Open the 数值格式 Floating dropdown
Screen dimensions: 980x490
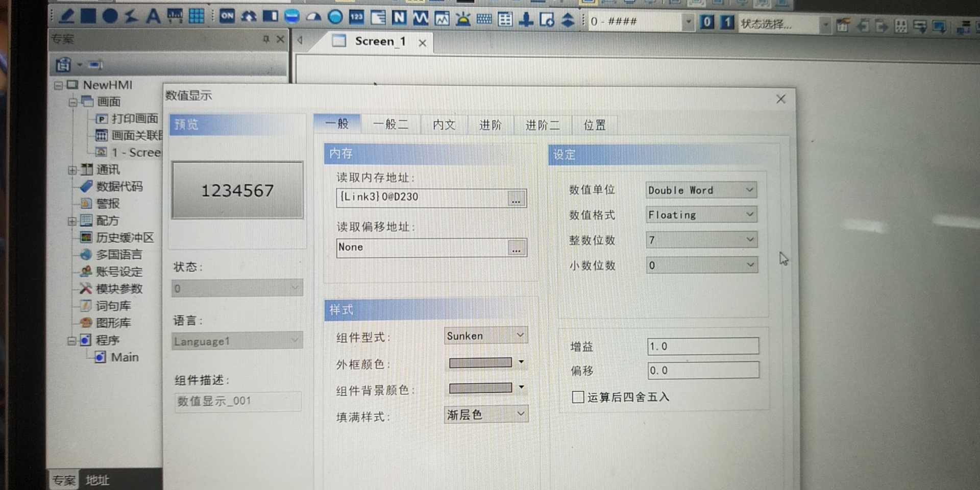pyautogui.click(x=701, y=215)
